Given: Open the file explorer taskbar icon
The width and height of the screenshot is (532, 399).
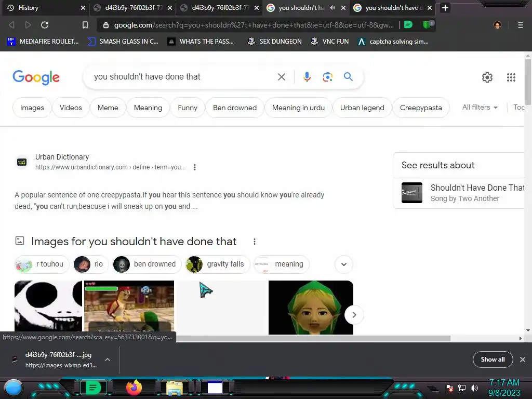Looking at the screenshot, I should [175, 388].
